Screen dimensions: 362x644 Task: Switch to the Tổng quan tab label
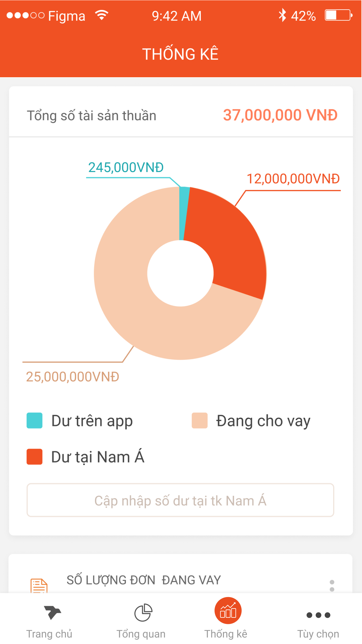(141, 634)
